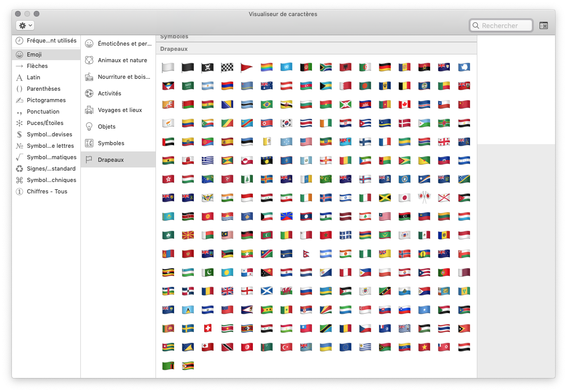Pick the Zimbabwe flag emoji
This screenshot has width=567, height=392.
click(188, 366)
